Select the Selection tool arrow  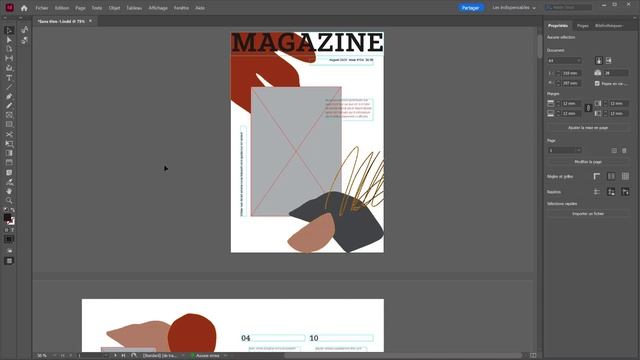point(9,31)
